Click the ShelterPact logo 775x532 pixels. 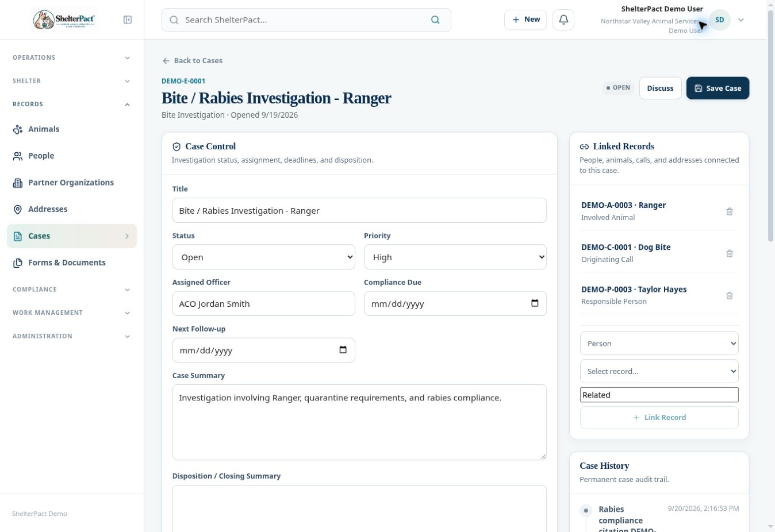[63, 20]
